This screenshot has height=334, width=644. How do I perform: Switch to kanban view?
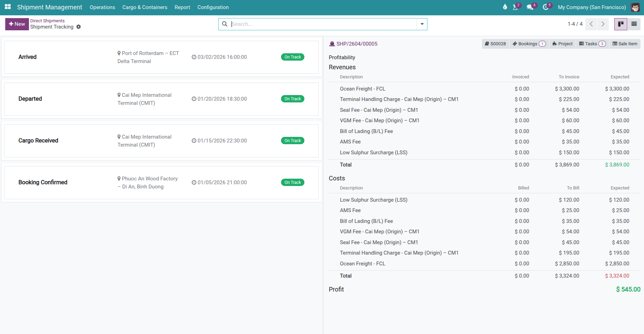coord(621,24)
